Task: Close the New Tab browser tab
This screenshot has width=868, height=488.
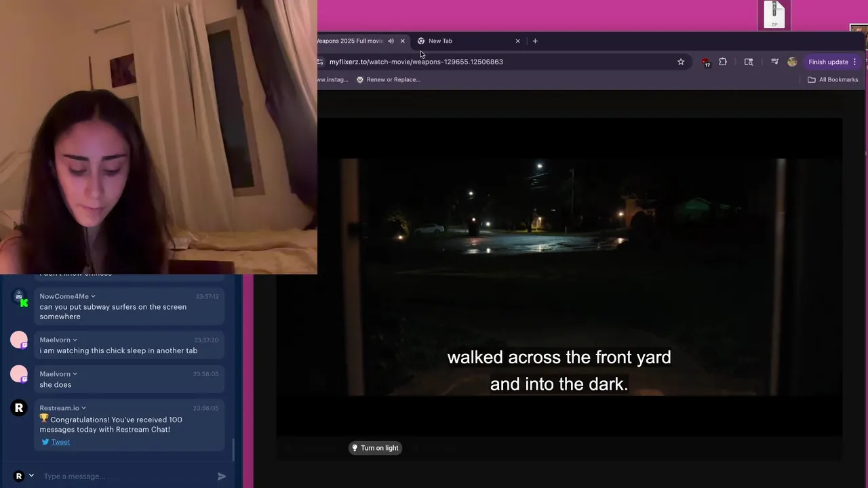Action: click(517, 41)
